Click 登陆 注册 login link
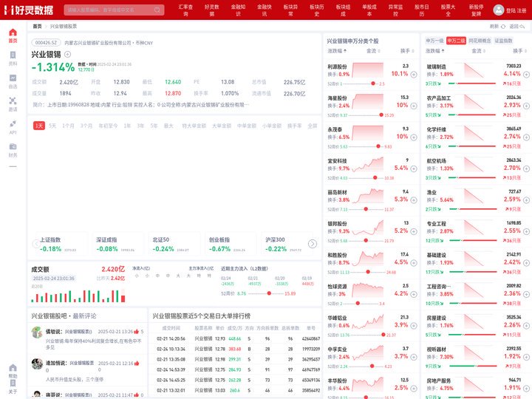Viewport: 532px width, 399px height. click(x=516, y=10)
